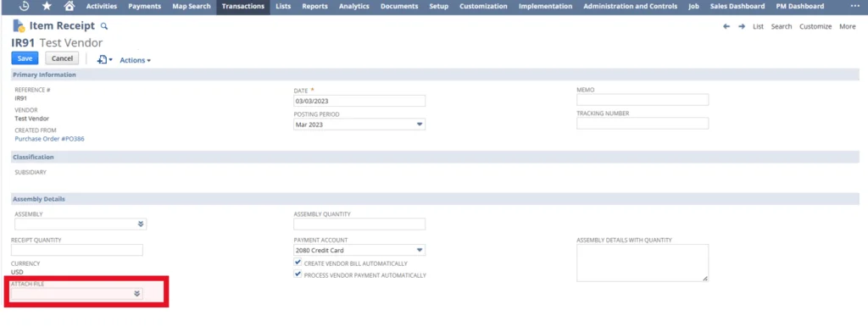Screen dimensions: 868x332
Task: Click the Customize link
Action: click(x=815, y=26)
